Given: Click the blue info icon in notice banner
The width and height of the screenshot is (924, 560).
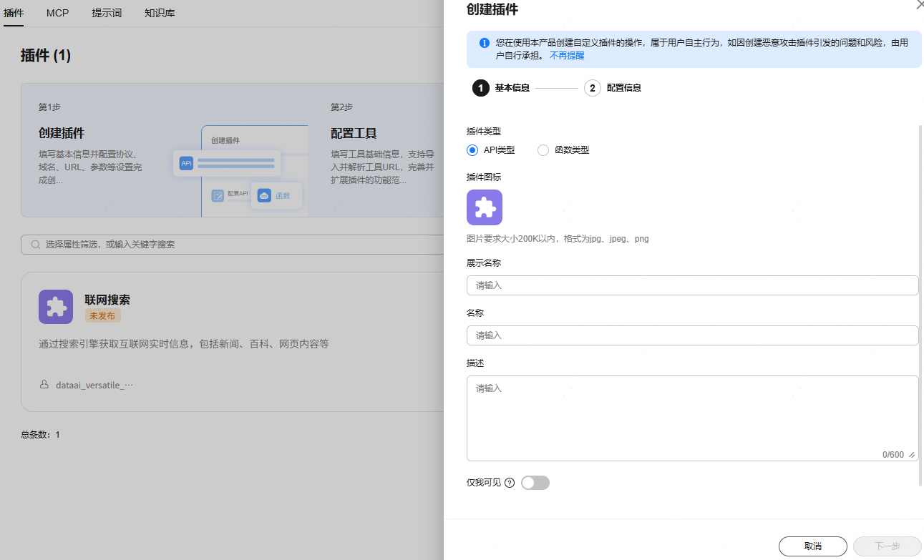Looking at the screenshot, I should click(484, 43).
